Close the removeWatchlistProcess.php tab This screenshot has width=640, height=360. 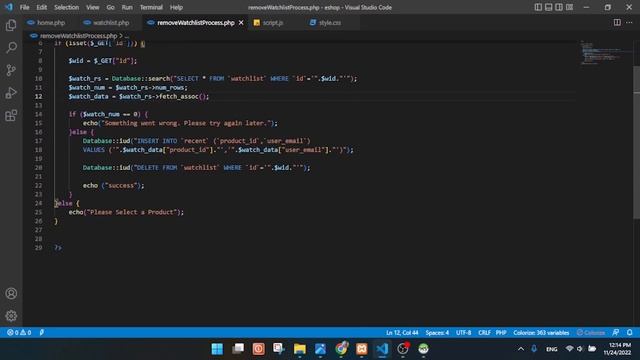pos(241,22)
